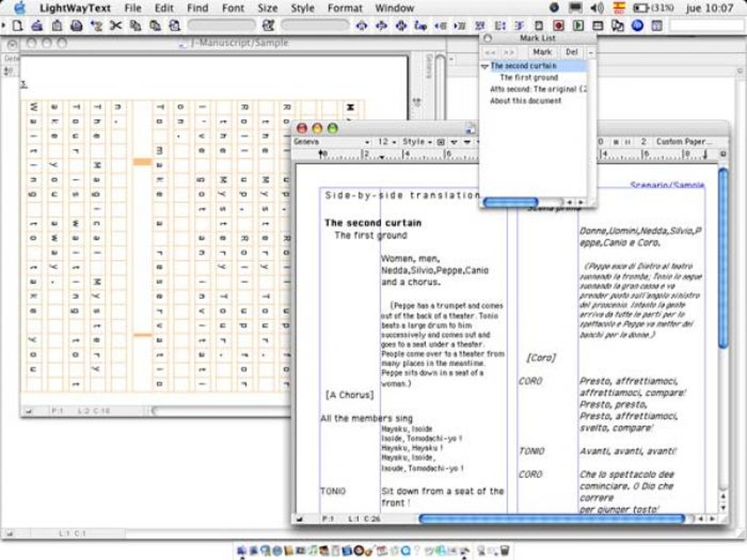Click the Mark button in Mark List
The image size is (747, 560).
point(542,53)
